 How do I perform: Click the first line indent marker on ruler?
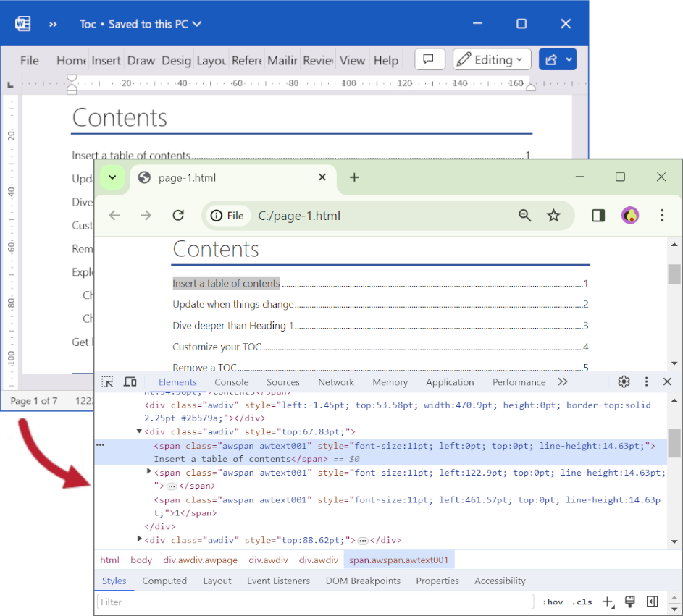[72, 78]
